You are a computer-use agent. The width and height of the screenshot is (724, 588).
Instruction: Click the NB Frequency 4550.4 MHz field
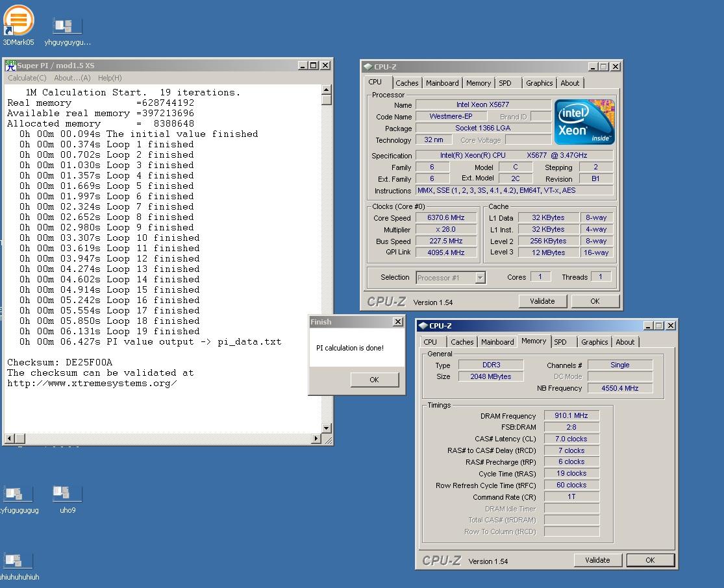click(x=620, y=388)
